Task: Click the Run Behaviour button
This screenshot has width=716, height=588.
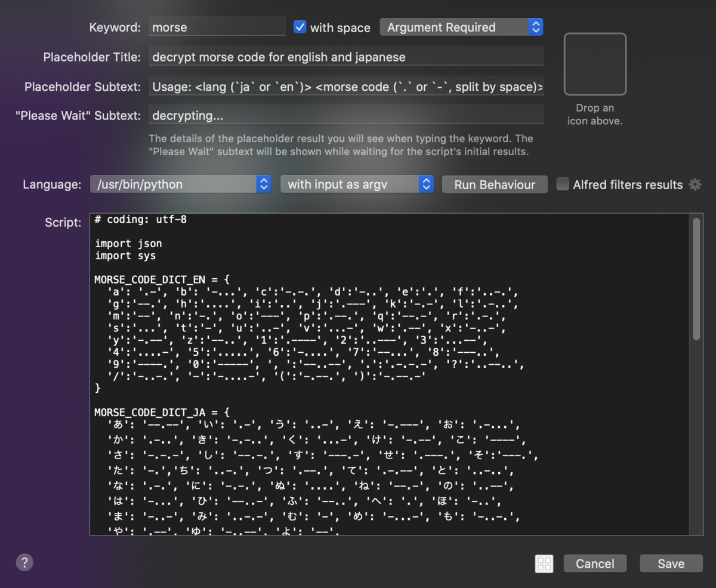Action: pos(495,184)
